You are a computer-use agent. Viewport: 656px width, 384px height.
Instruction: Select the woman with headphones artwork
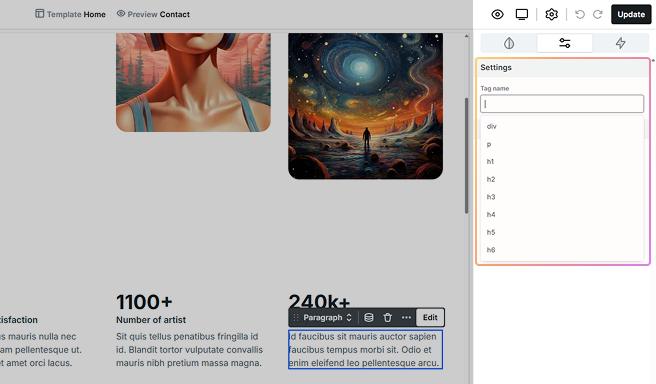193,82
